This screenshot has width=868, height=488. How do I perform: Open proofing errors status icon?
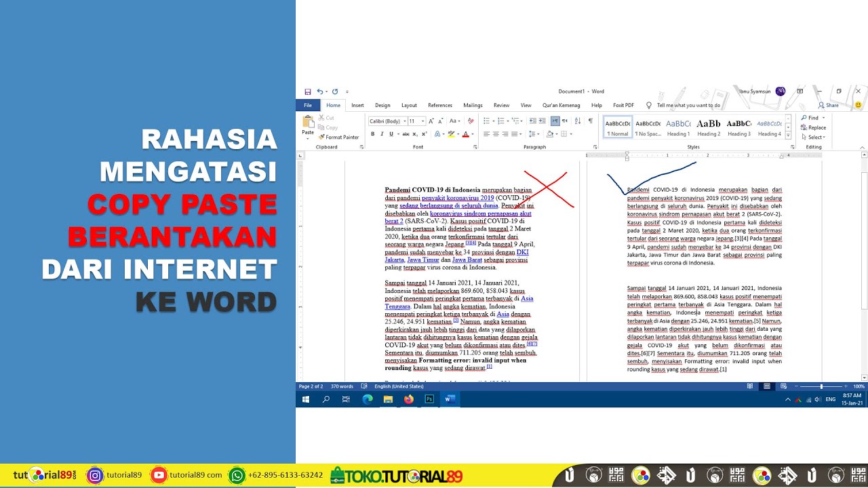pos(364,386)
